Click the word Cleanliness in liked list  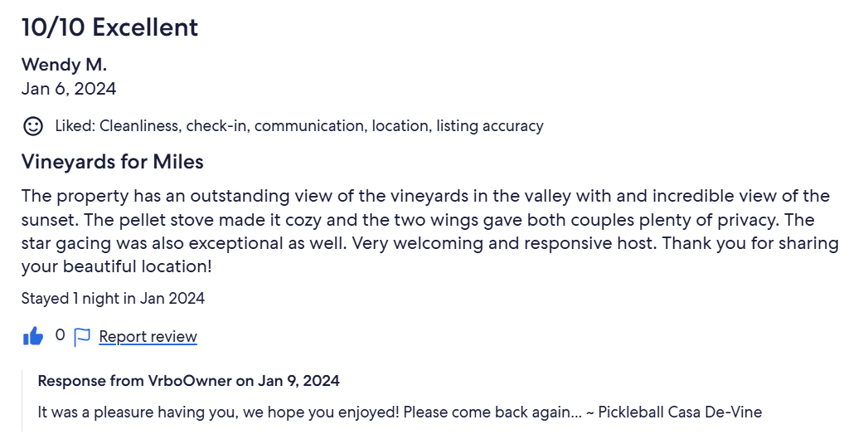[x=139, y=126]
